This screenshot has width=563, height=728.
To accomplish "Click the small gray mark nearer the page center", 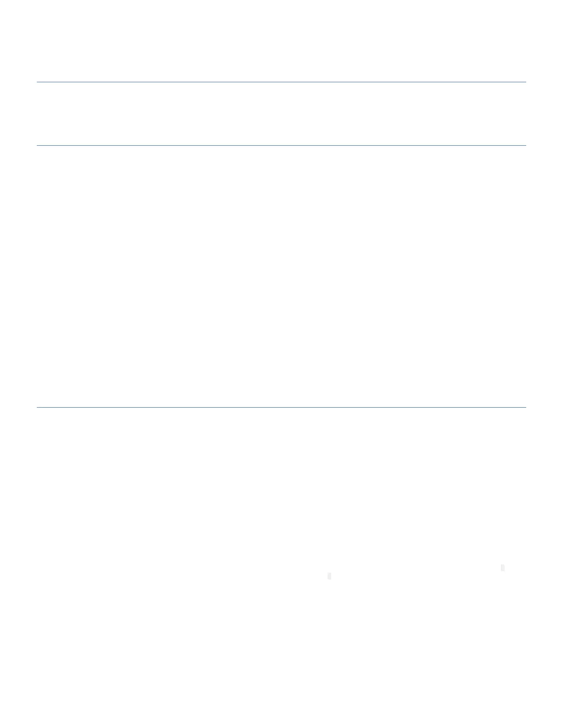I will (329, 576).
